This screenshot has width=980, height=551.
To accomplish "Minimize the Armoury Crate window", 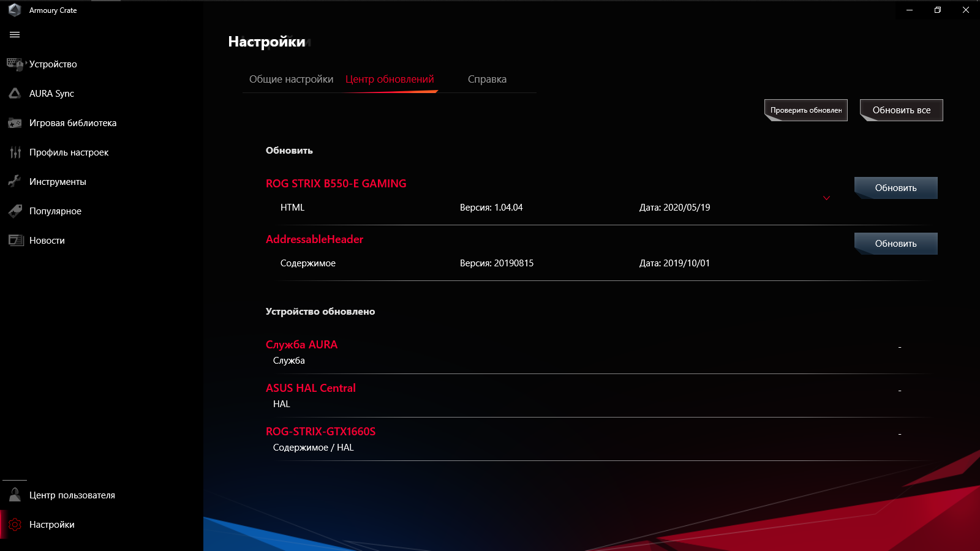I will (910, 10).
